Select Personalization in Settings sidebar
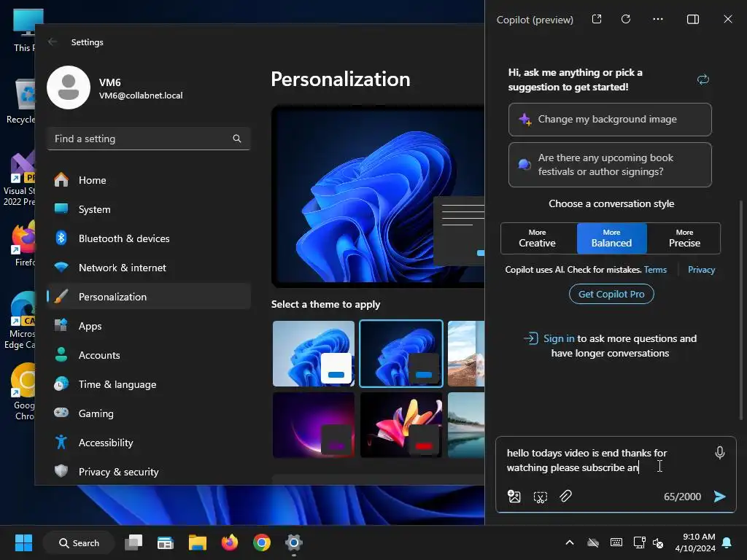This screenshot has width=747, height=560. click(x=149, y=297)
